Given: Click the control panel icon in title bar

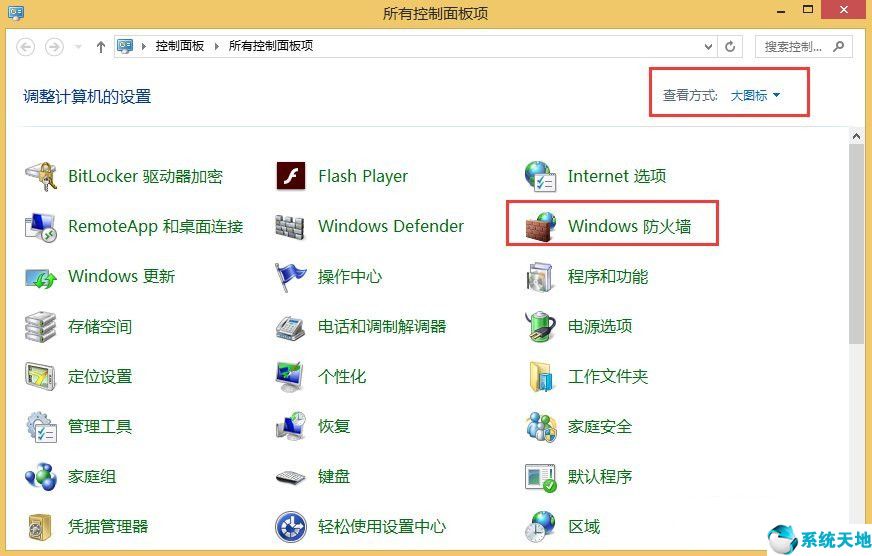Looking at the screenshot, I should [16, 12].
